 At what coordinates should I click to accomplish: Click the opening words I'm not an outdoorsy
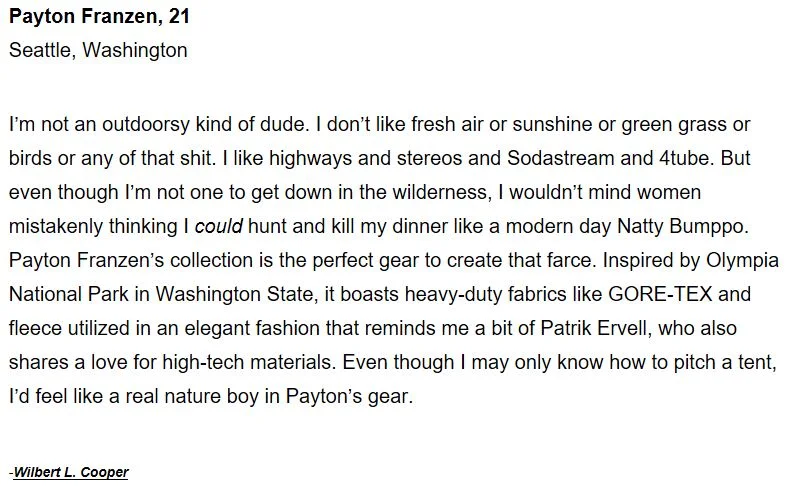[x=99, y=124]
